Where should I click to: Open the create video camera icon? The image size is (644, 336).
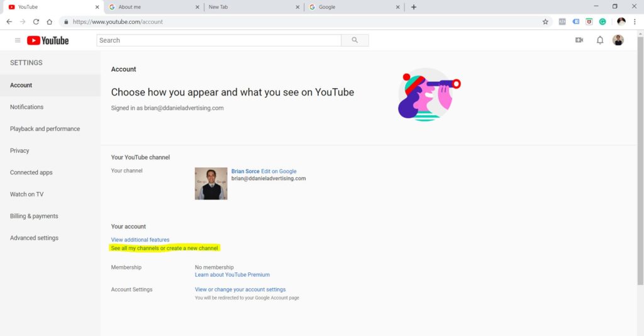579,40
